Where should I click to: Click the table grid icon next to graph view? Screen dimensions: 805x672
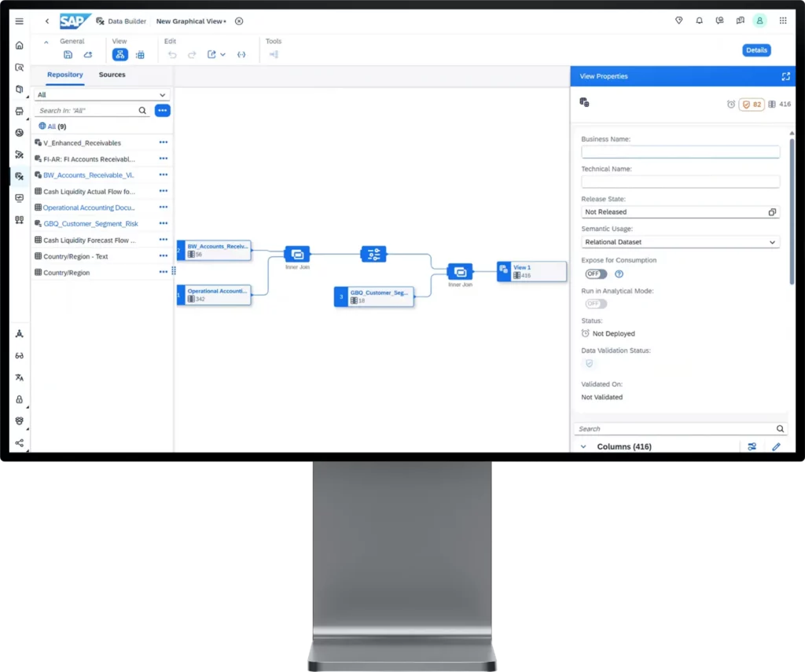pyautogui.click(x=140, y=54)
